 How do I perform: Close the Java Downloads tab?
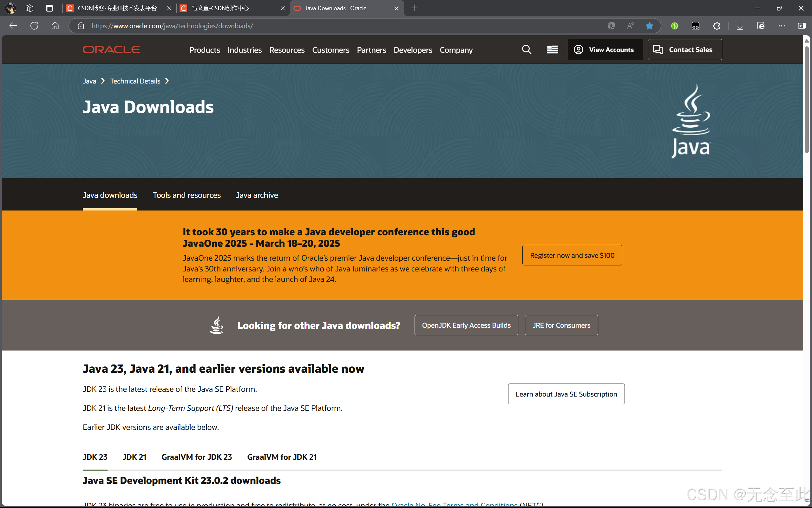396,8
